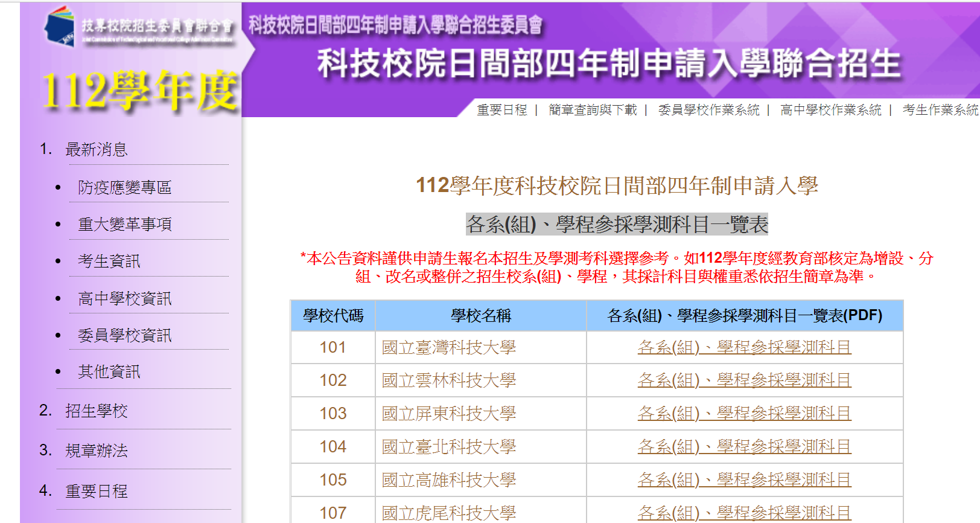This screenshot has height=523, width=980.
Task: Open the PDF link for school 105
Action: click(745, 480)
